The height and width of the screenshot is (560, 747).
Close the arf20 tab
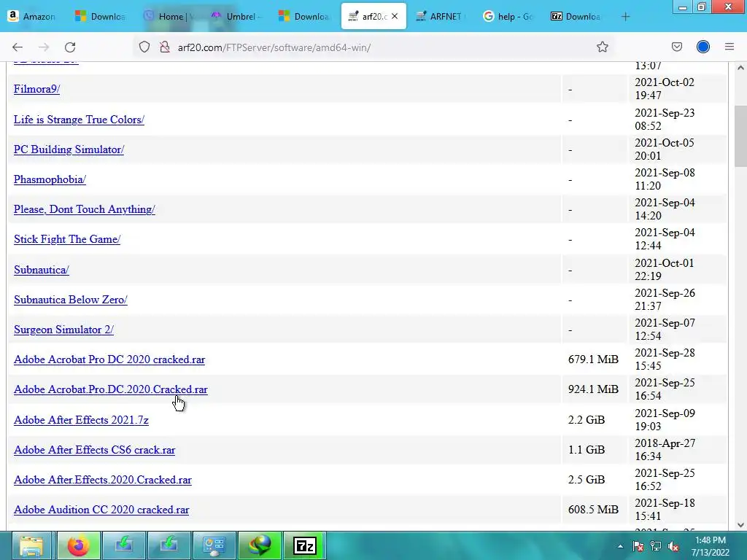(395, 16)
